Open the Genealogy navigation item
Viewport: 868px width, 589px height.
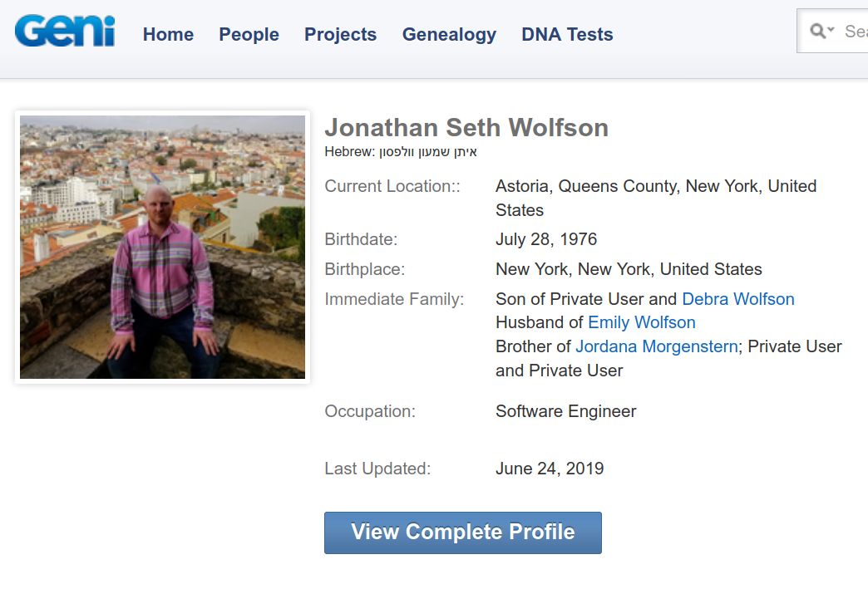[x=449, y=34]
